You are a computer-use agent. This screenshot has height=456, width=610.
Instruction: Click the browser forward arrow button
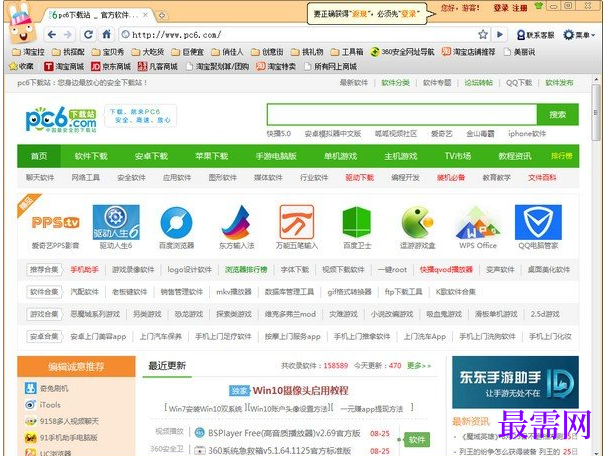point(68,35)
